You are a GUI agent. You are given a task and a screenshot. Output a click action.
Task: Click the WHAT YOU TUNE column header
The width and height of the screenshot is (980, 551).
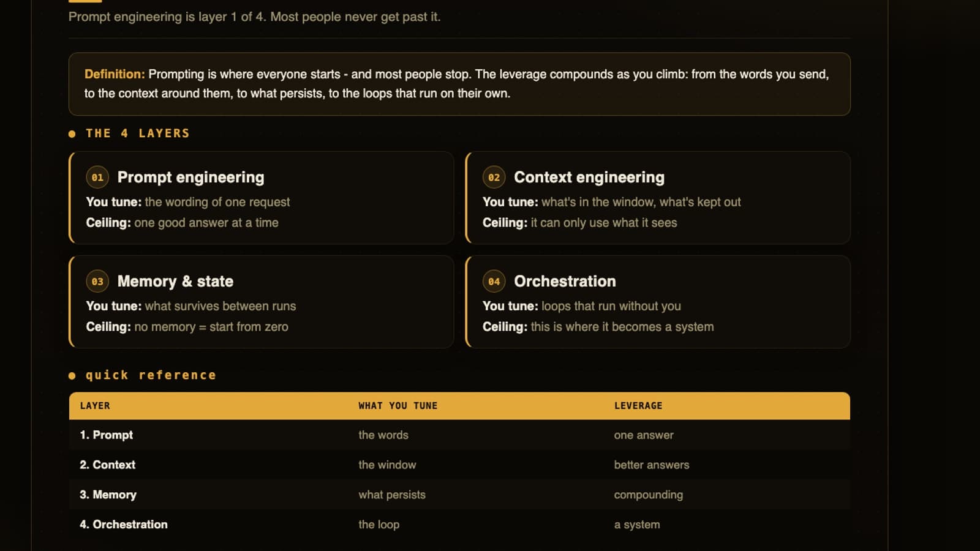point(398,406)
